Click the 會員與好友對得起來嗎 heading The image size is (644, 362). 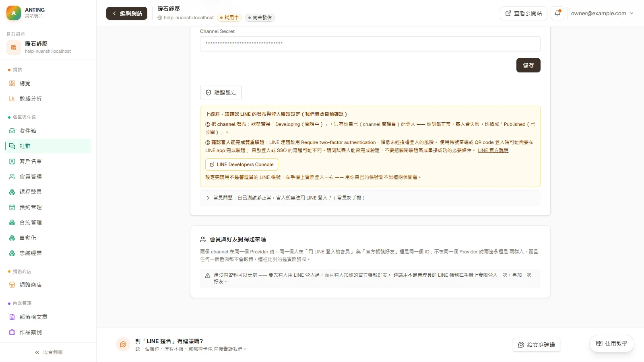(238, 239)
